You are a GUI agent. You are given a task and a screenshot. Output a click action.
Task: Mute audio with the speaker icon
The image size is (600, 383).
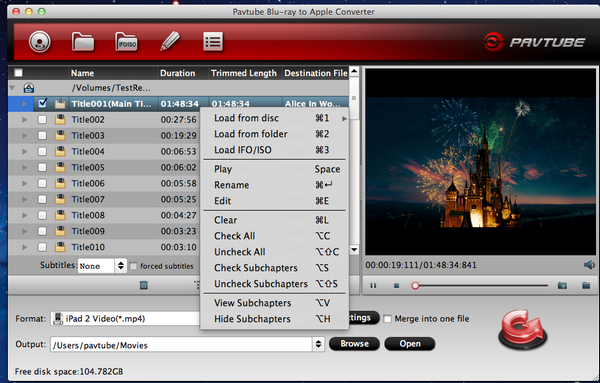[x=589, y=265]
